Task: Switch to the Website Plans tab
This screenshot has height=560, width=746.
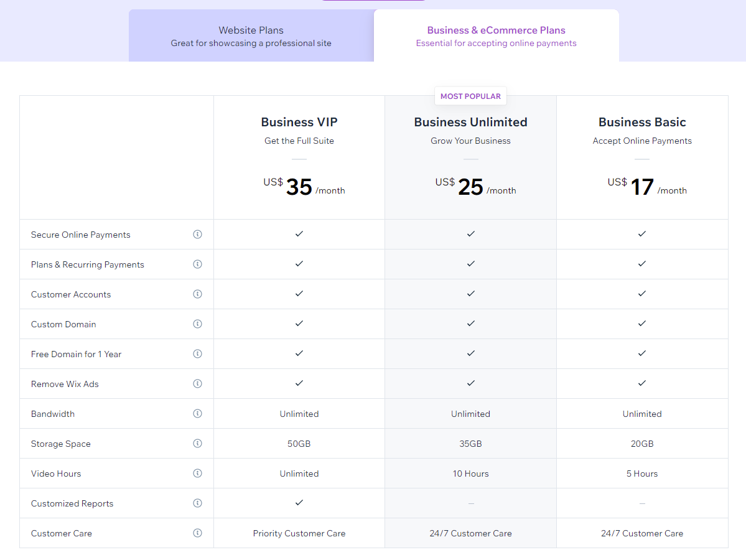Action: point(251,36)
